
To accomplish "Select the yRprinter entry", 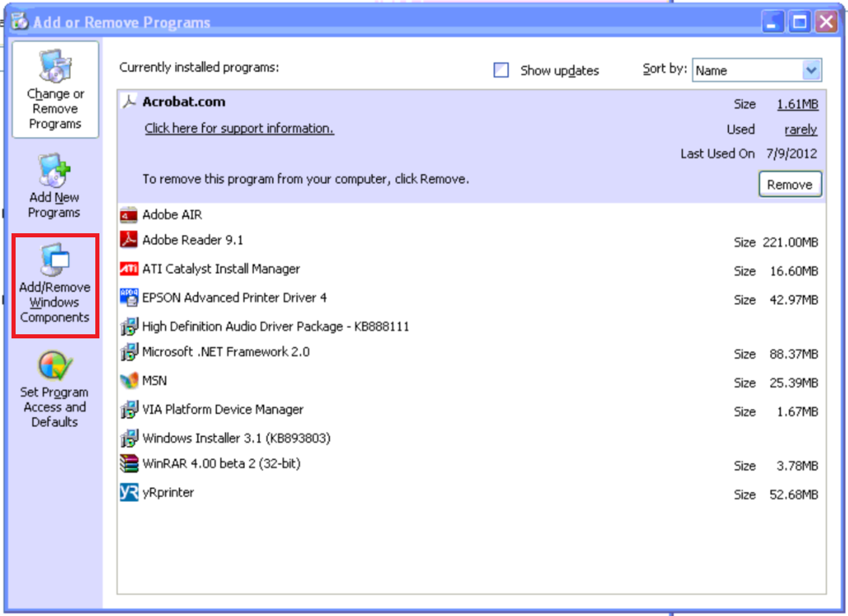I will [471, 493].
